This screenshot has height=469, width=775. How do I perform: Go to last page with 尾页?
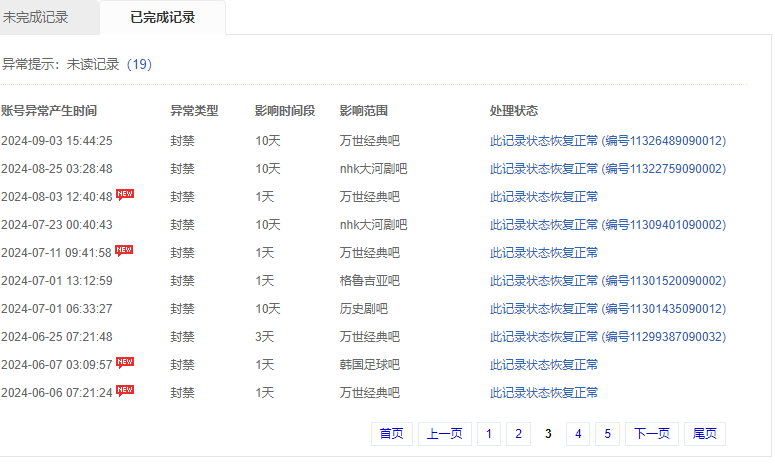click(x=705, y=434)
